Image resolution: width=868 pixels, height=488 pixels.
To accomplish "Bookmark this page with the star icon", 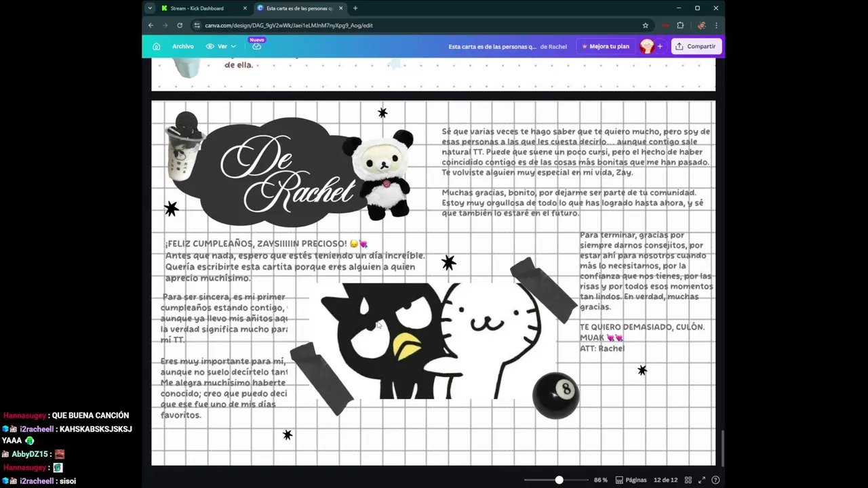I will (645, 25).
